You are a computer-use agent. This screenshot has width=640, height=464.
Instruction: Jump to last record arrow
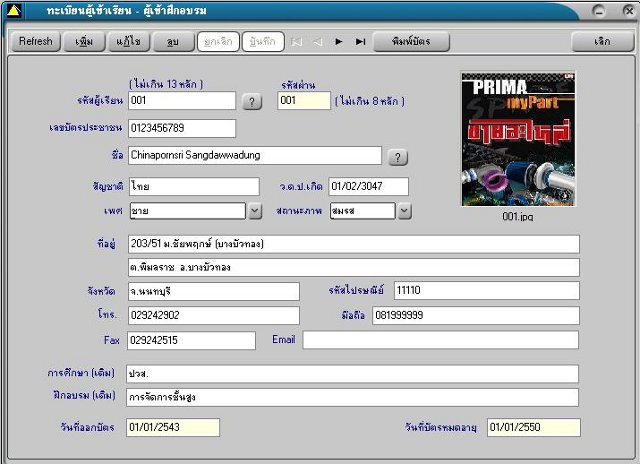pos(360,42)
